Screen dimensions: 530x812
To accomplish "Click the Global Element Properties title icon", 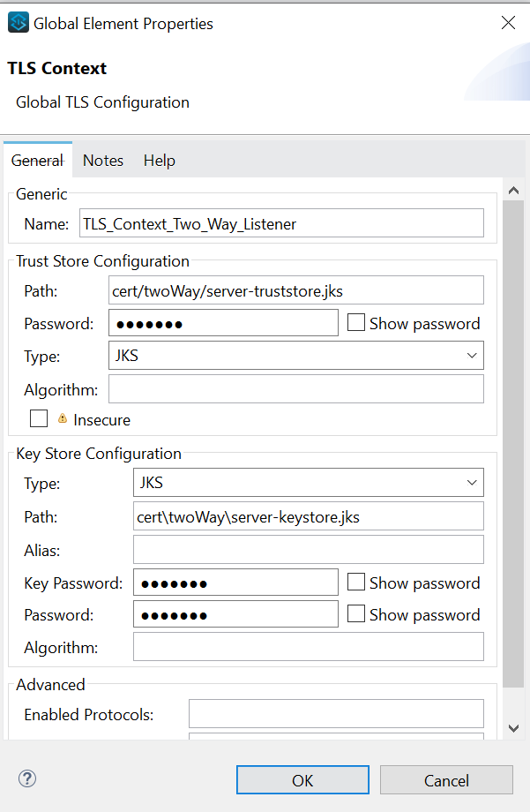I will pyautogui.click(x=18, y=23).
